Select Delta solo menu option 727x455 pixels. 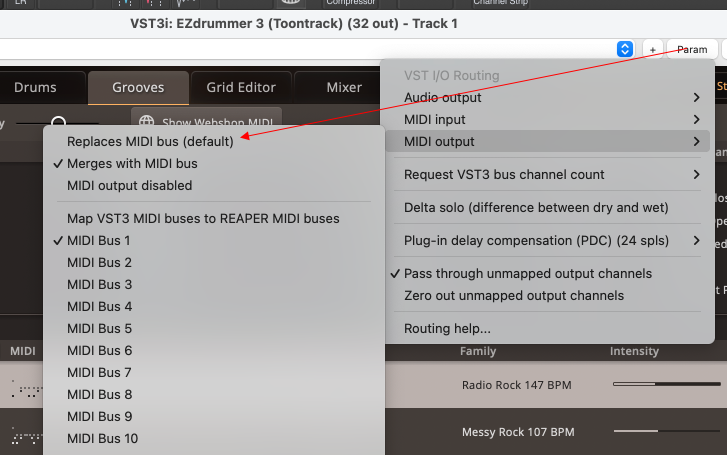536,207
